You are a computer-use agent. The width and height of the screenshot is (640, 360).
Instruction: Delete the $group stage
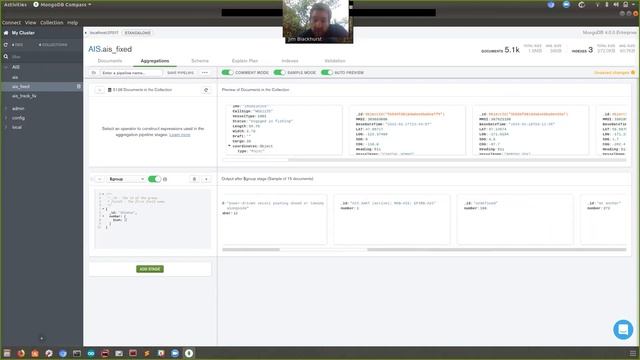[x=194, y=179]
